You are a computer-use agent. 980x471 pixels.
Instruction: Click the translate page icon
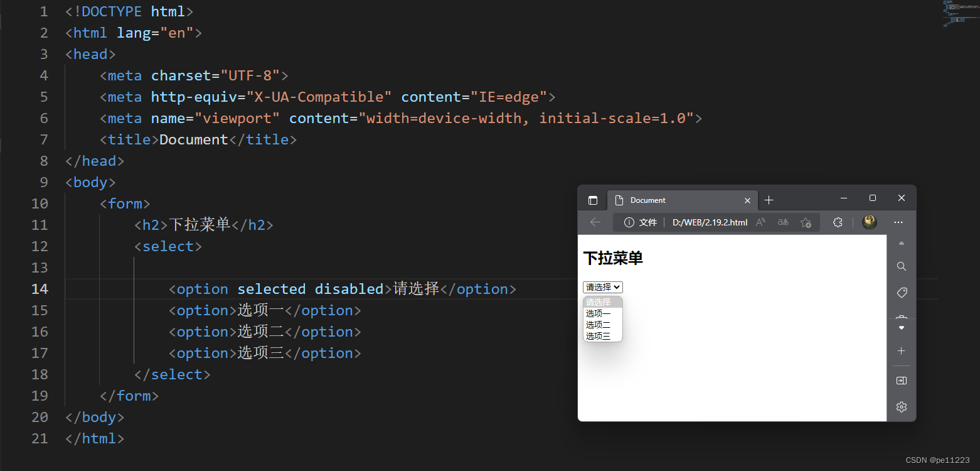(x=783, y=222)
